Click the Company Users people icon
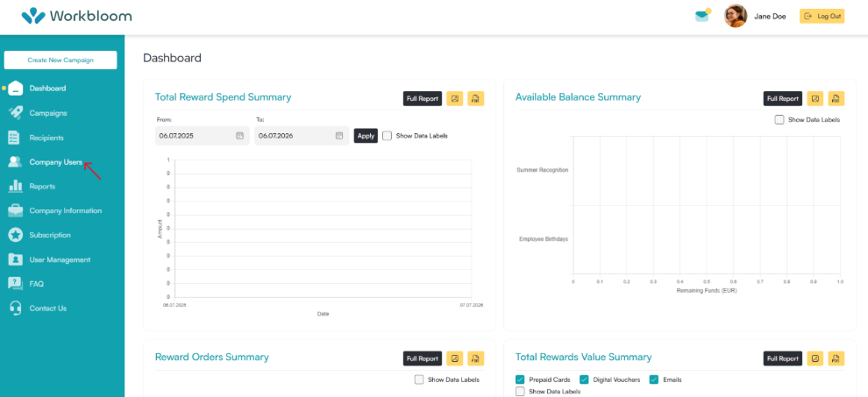Viewport: 868px width, 397px height. pyautogui.click(x=16, y=162)
